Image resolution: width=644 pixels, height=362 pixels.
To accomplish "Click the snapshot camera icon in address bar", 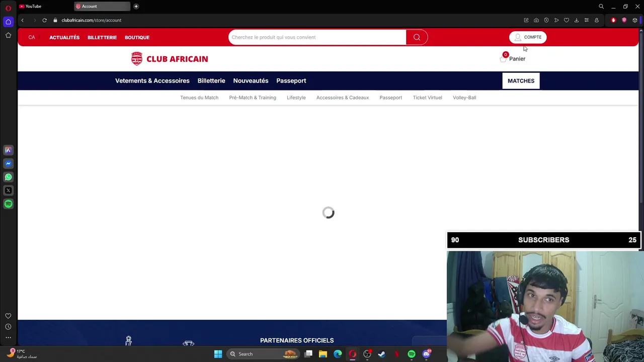I will point(536,20).
